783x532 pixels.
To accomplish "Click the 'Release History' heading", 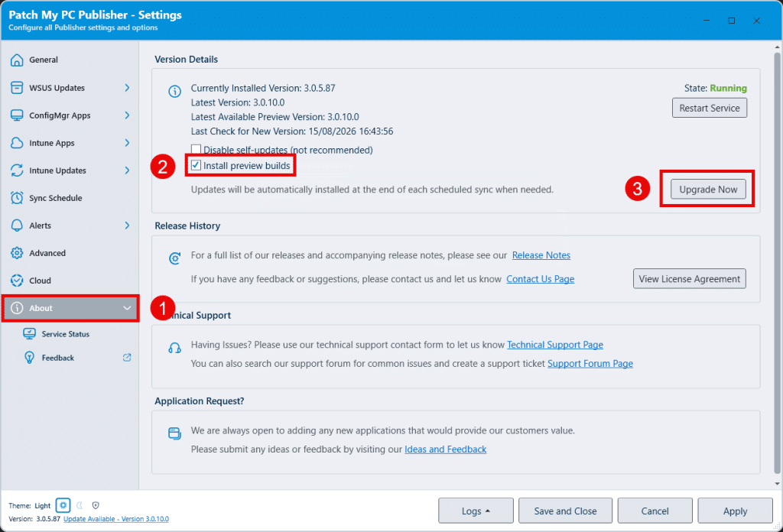I will [x=187, y=225].
